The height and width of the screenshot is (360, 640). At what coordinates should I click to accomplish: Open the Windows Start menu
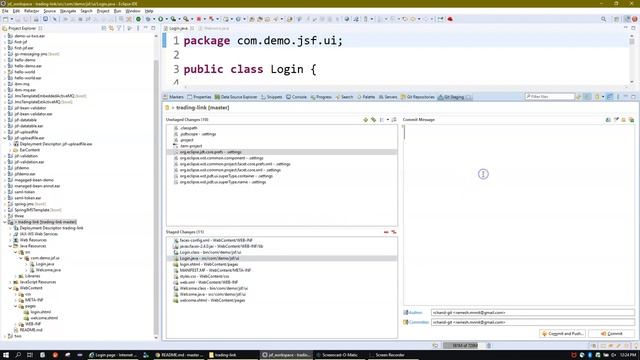[6, 355]
